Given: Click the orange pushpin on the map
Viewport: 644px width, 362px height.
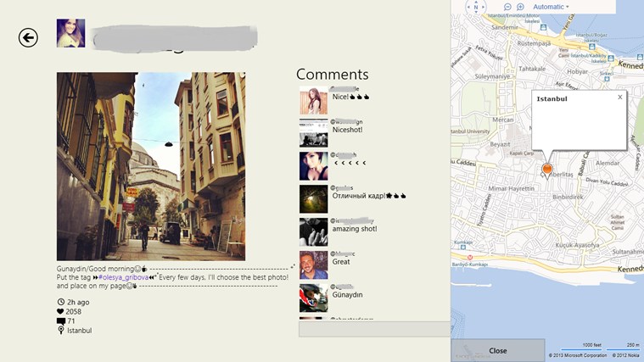Looking at the screenshot, I should [546, 169].
